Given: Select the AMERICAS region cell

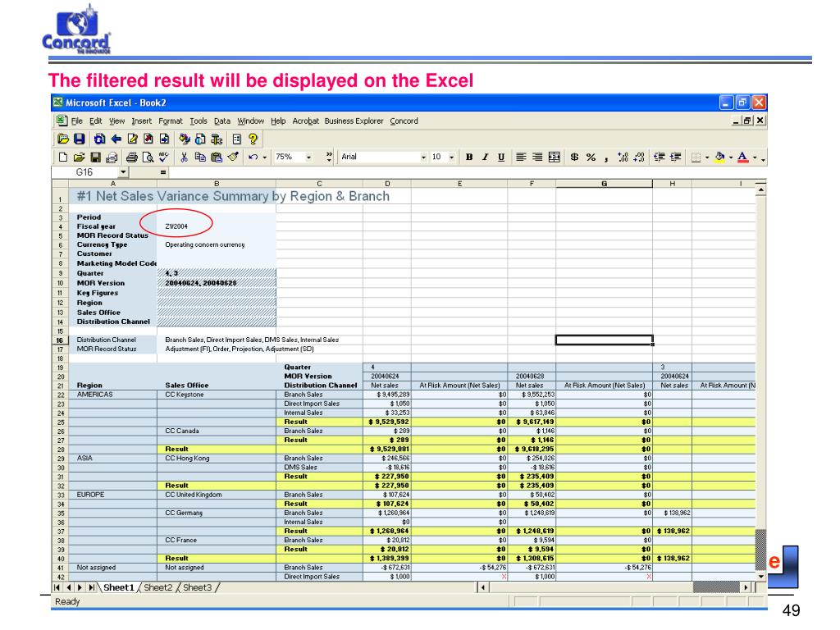Looking at the screenshot, I should click(x=113, y=395).
